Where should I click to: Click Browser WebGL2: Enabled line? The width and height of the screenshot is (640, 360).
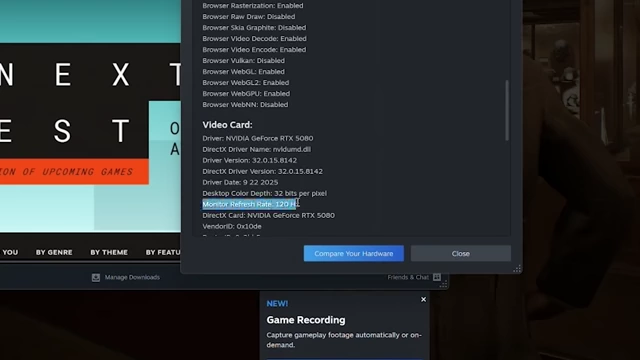point(246,83)
